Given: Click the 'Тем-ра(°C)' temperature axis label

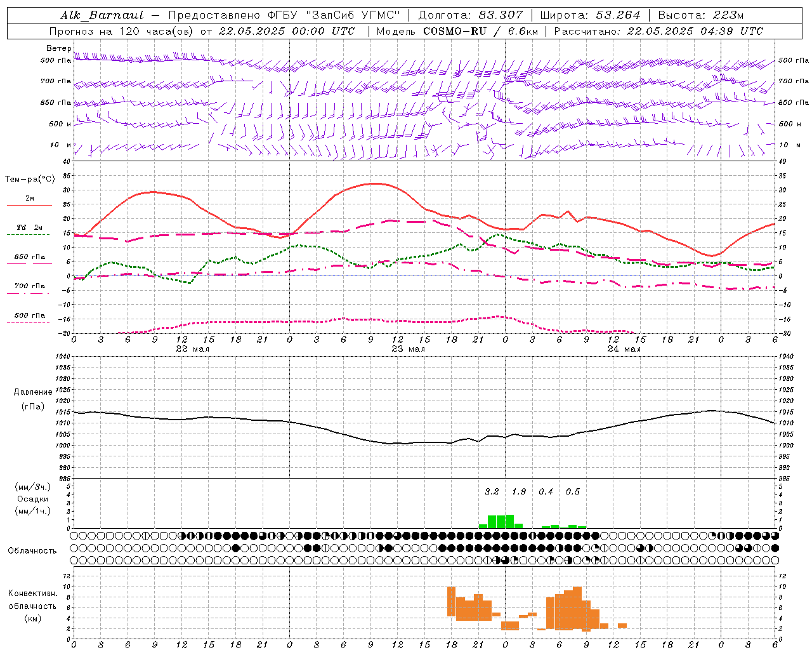Looking at the screenshot, I should [30, 180].
